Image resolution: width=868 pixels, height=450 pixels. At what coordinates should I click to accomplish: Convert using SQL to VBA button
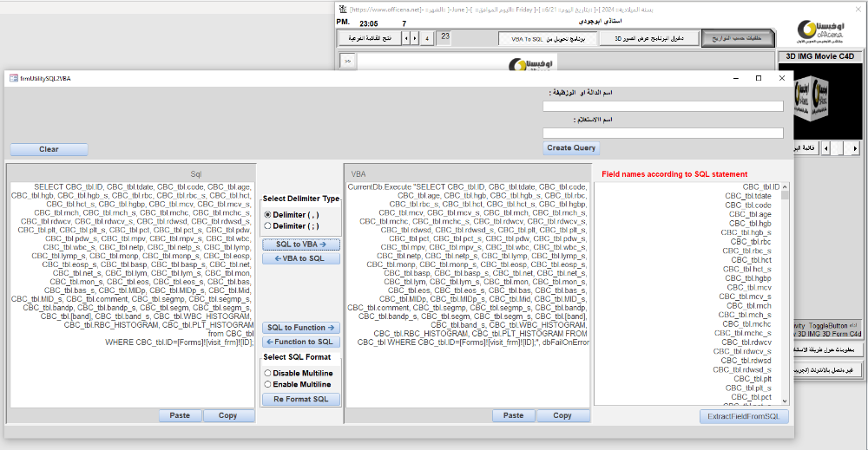301,245
